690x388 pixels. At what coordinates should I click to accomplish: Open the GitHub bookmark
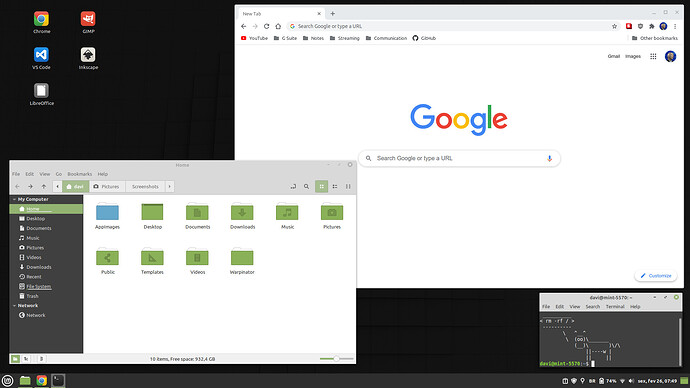point(424,38)
